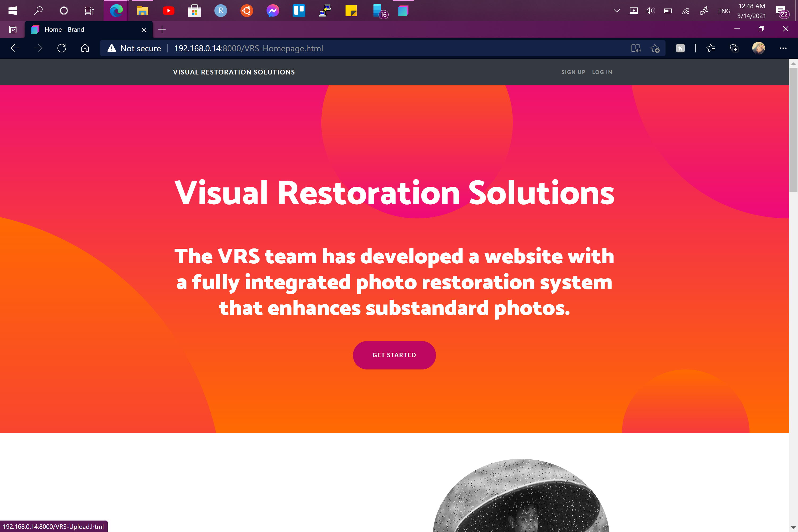Open the ENG language indicator menu

pyautogui.click(x=724, y=11)
